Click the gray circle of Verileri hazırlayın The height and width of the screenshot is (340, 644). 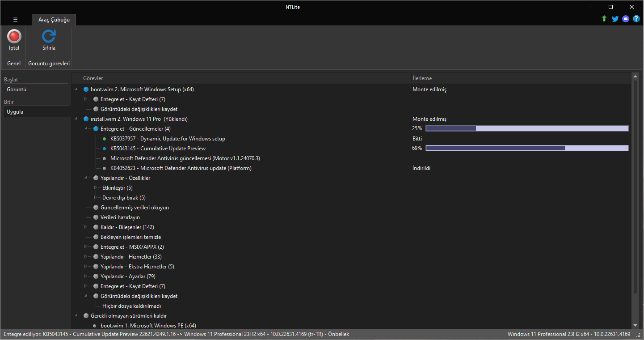click(x=96, y=217)
